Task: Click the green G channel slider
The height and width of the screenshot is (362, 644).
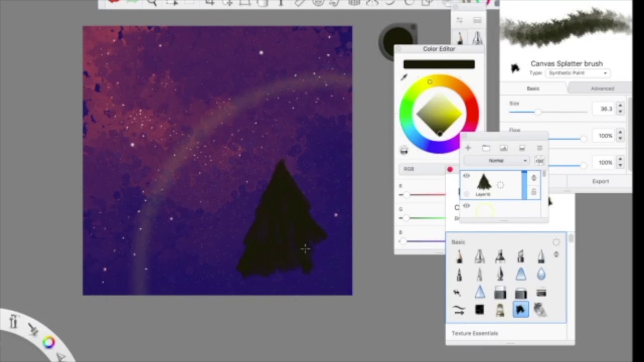Action: pos(423,218)
